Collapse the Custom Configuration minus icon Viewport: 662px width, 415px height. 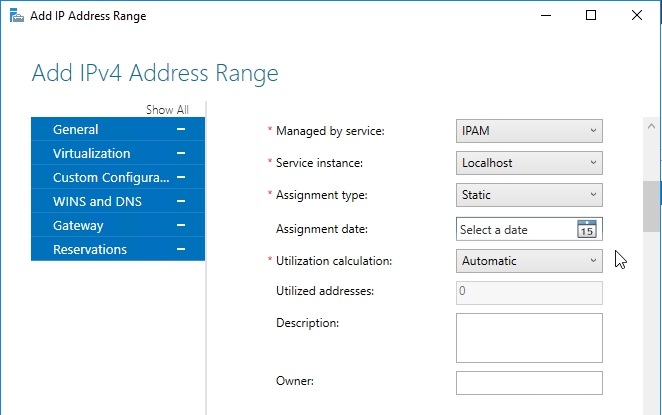pos(181,178)
